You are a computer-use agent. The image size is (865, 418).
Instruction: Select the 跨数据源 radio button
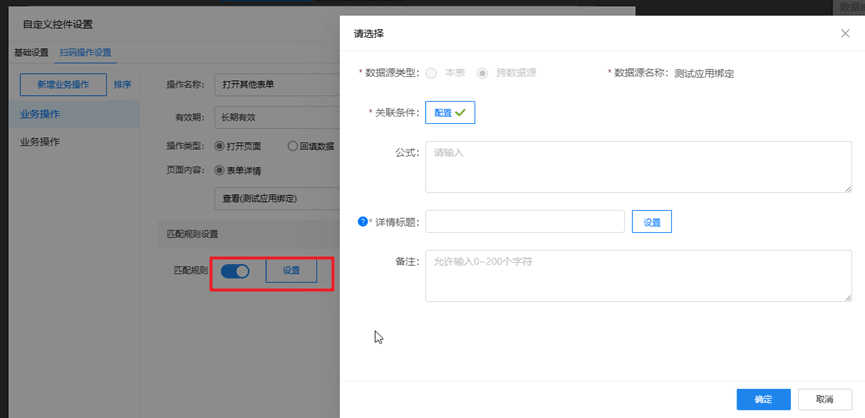pos(482,73)
